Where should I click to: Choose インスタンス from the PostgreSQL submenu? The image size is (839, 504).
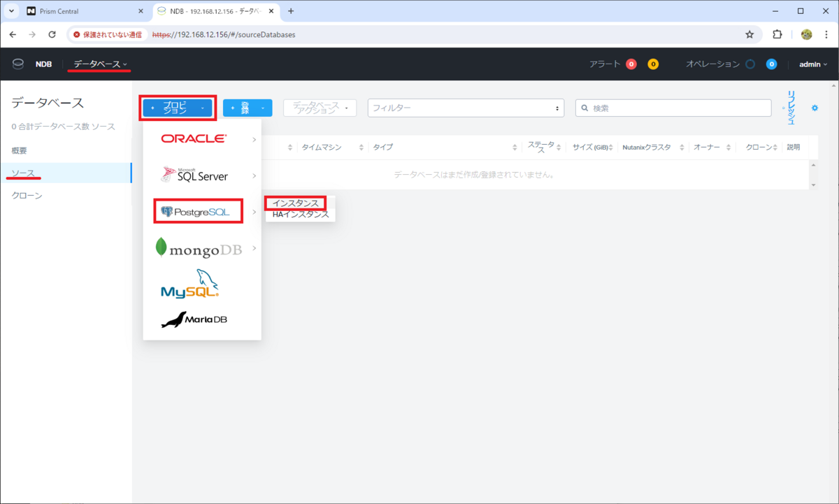pos(296,203)
